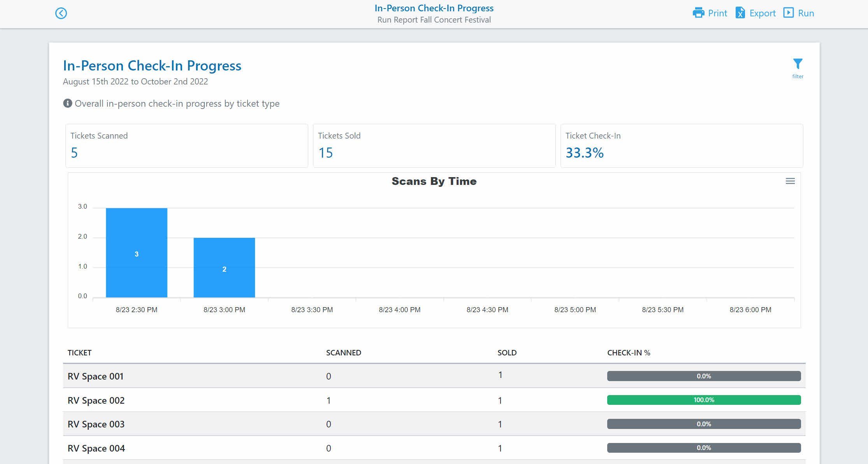Click the Run play icon
868x464 pixels.
[788, 12]
